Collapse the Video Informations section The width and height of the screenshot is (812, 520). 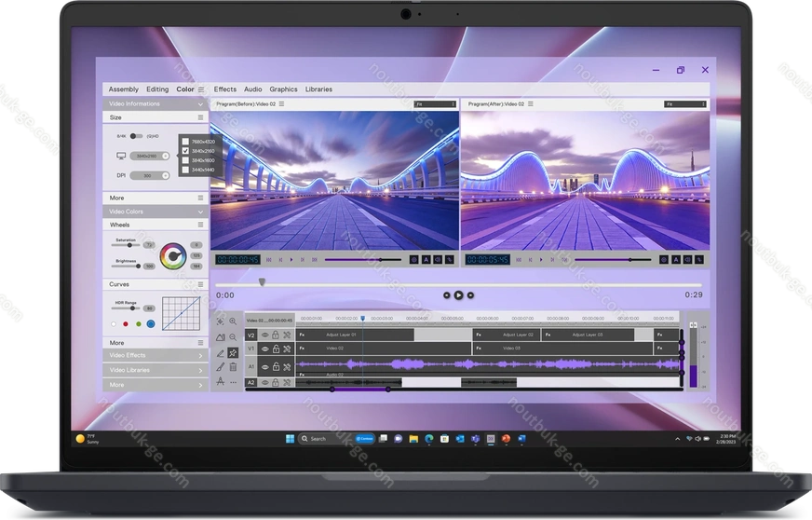(200, 103)
